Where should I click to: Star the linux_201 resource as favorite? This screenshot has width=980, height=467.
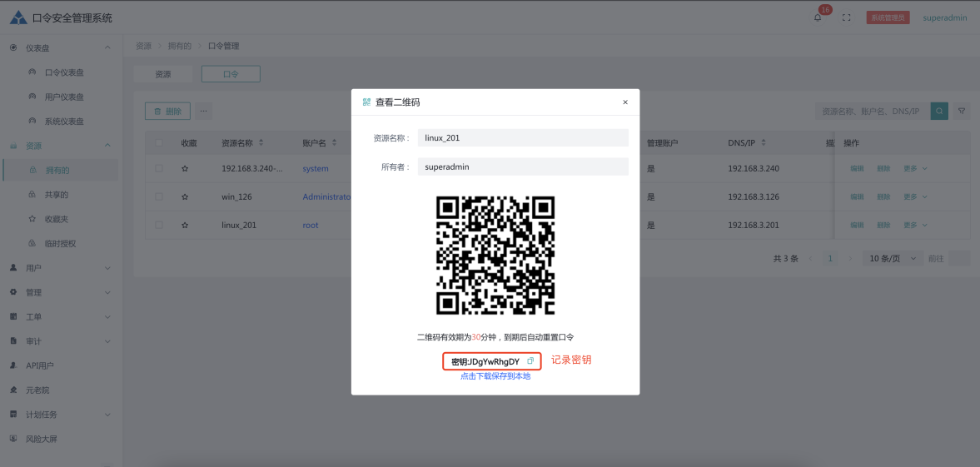[x=186, y=225]
